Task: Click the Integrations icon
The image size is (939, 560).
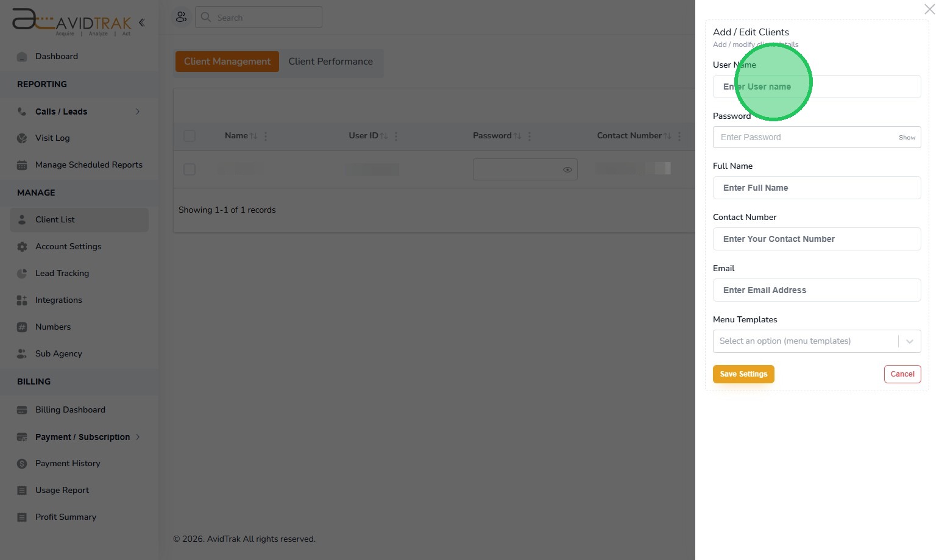Action: 22,300
